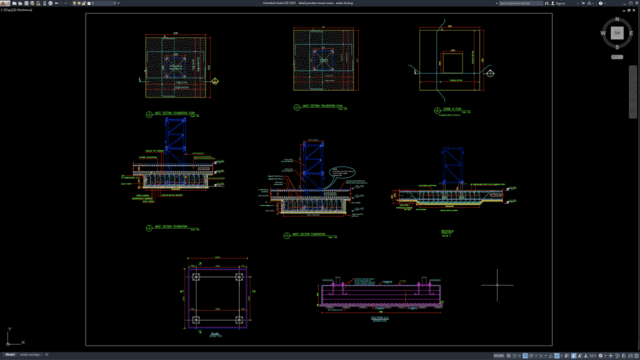Open the [Top] view control menu

click(8, 10)
